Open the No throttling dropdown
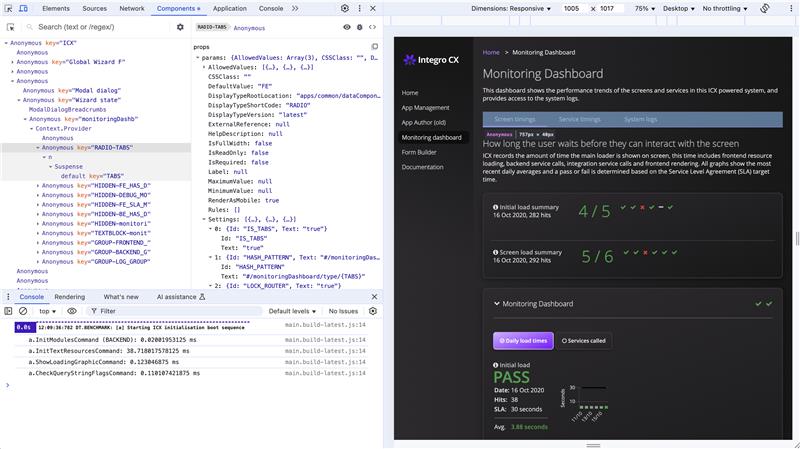Image resolution: width=800 pixels, height=449 pixels. 731,8
